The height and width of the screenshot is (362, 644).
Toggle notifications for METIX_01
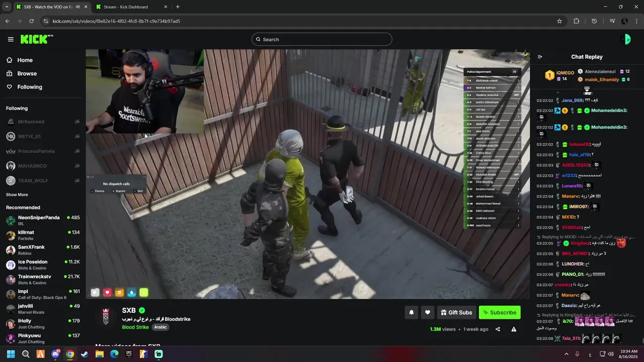point(77,136)
